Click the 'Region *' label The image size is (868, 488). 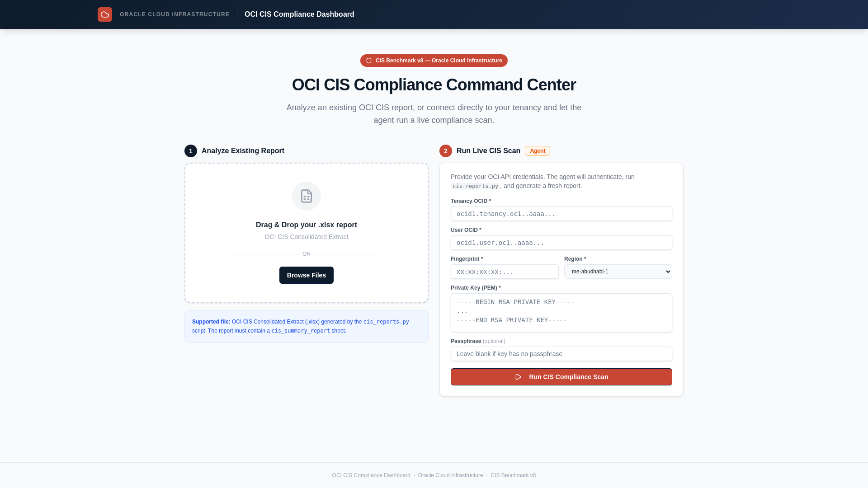pos(575,259)
